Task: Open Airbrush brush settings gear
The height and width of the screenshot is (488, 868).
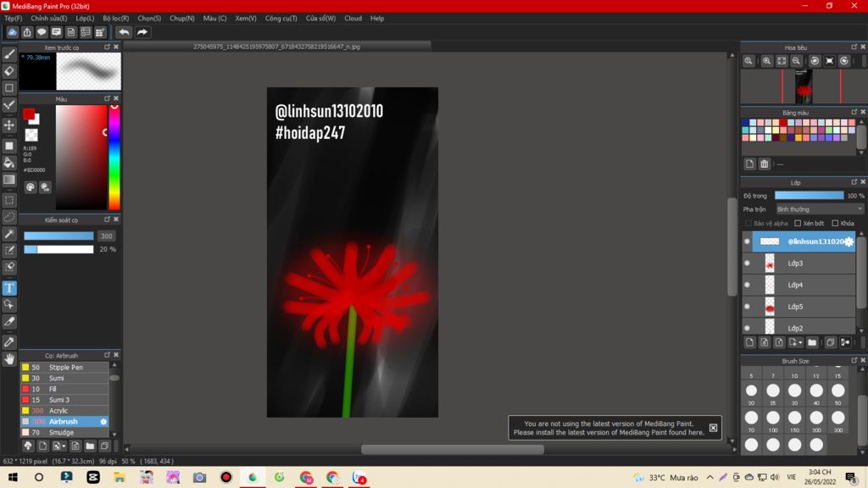Action: tap(103, 422)
